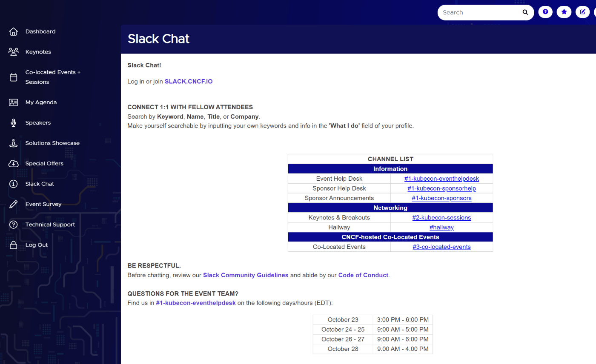The width and height of the screenshot is (596, 364).
Task: Click the Log Out lock icon
Action: click(14, 245)
